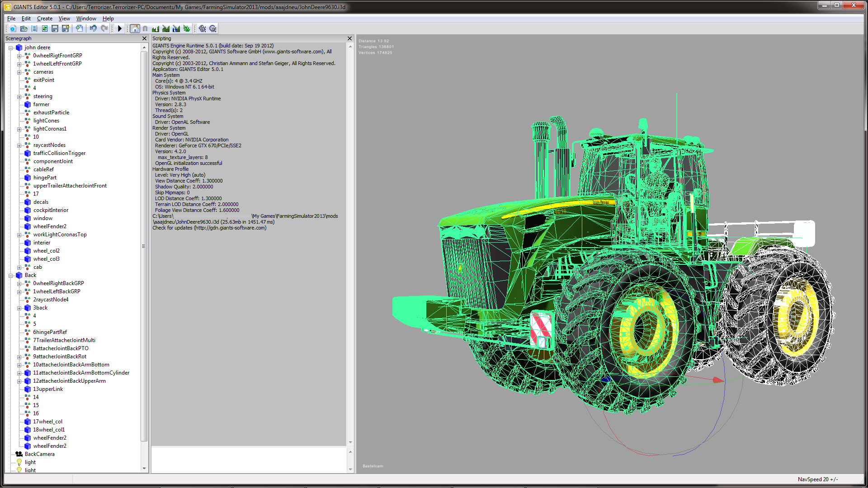Image resolution: width=868 pixels, height=488 pixels.
Task: Click the blue lined-document toolbar icon
Action: pos(34,28)
